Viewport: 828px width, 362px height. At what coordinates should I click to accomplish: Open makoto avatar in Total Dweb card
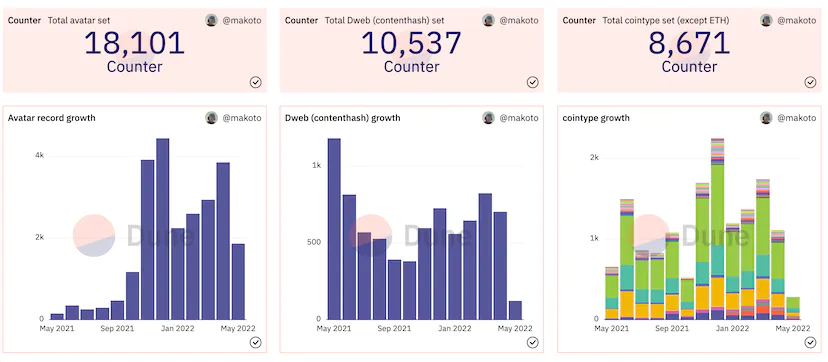coord(488,20)
